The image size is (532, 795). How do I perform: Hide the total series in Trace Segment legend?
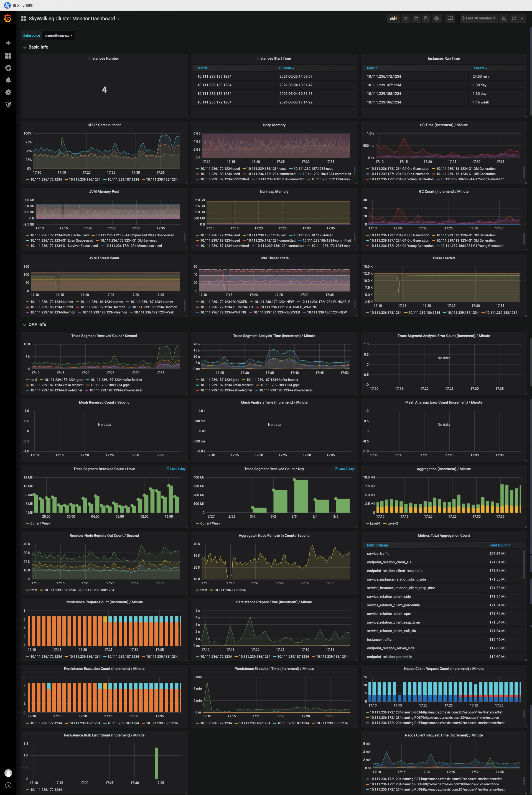click(33, 379)
